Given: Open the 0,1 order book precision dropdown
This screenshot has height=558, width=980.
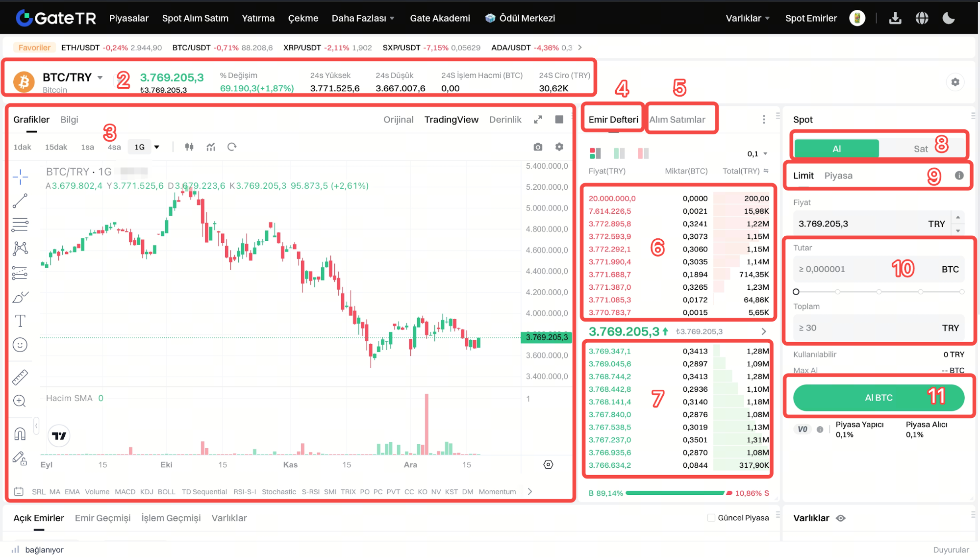Looking at the screenshot, I should coord(757,154).
